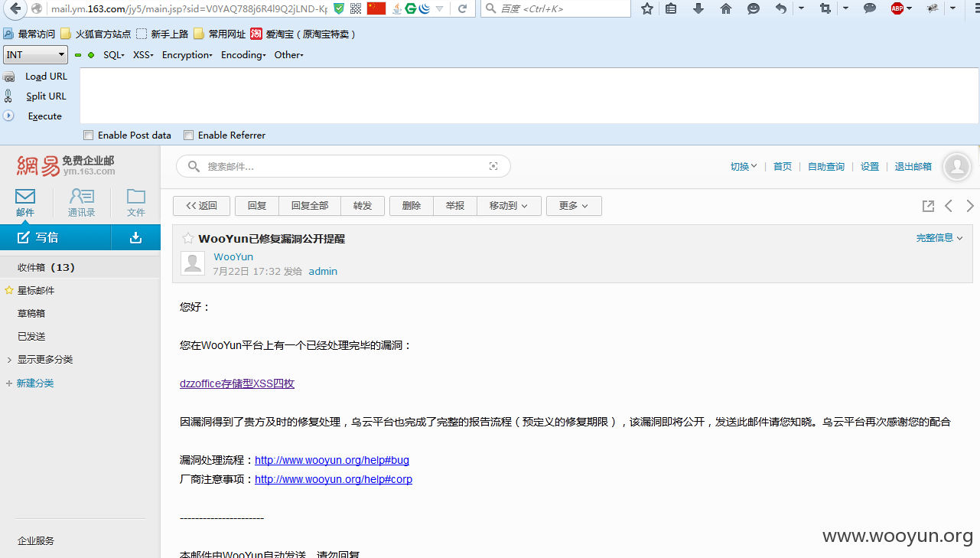The height and width of the screenshot is (558, 980).
Task: Bookmark this page with the star icon
Action: 647,9
